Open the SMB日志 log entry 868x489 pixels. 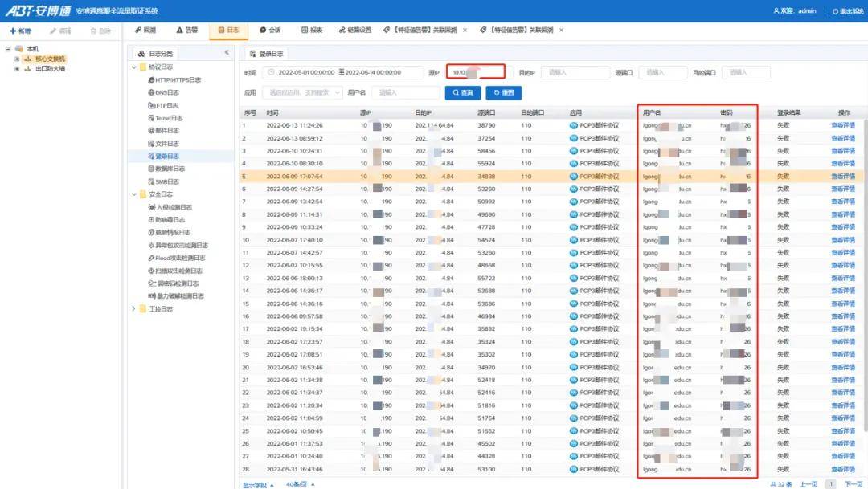pos(163,181)
